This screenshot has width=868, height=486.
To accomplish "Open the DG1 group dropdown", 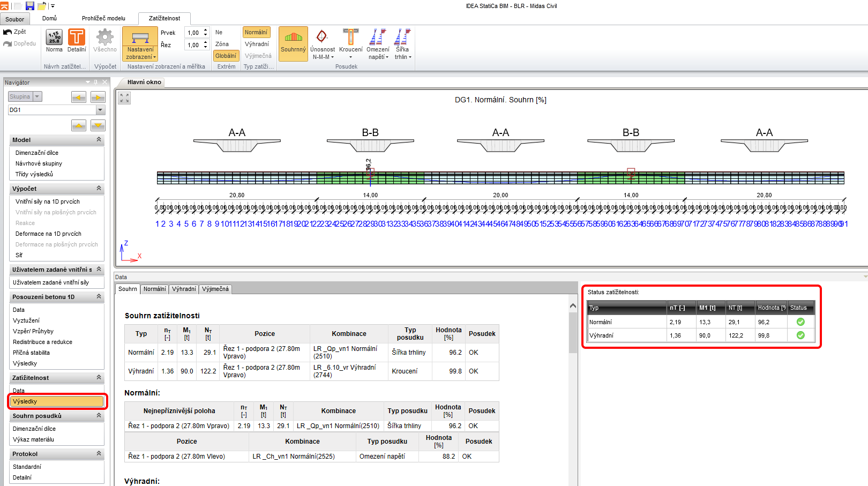I will (100, 110).
